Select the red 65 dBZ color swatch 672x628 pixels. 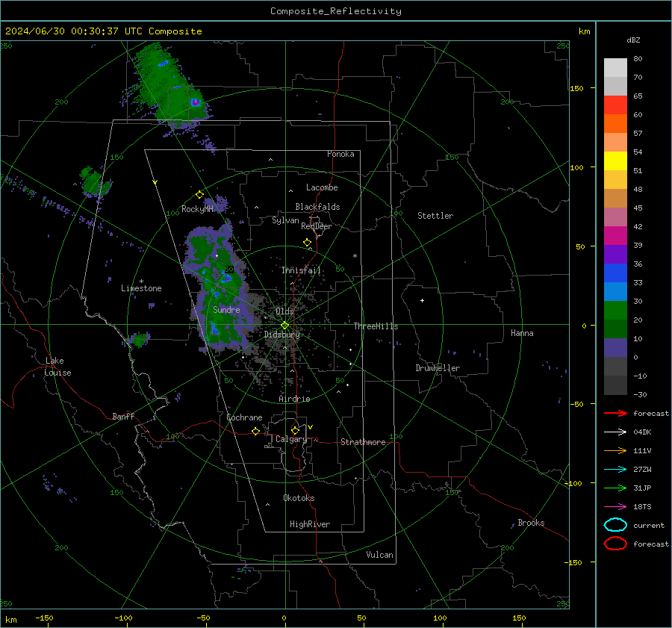pos(615,105)
